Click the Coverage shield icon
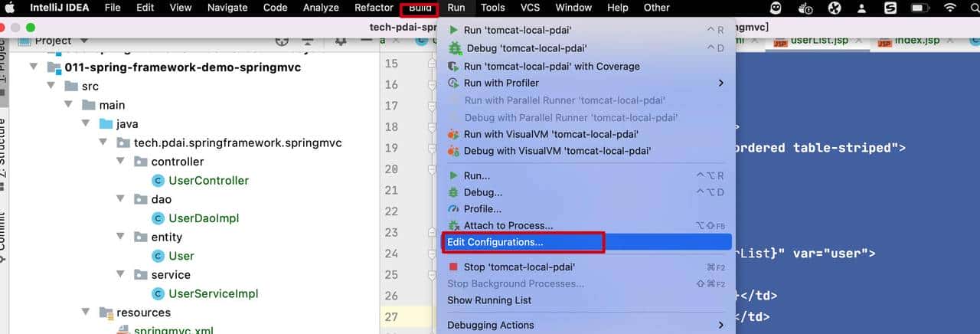Image resolution: width=980 pixels, height=334 pixels. pos(454,66)
